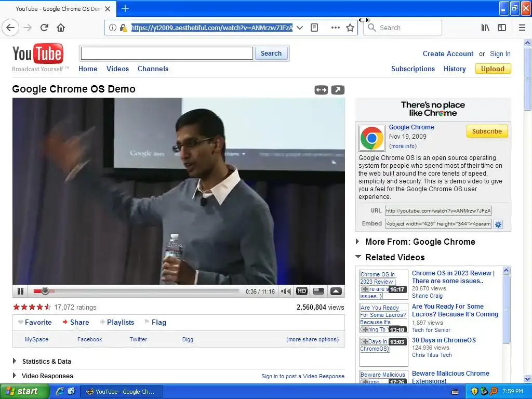
Task: Open History page
Action: pyautogui.click(x=454, y=69)
